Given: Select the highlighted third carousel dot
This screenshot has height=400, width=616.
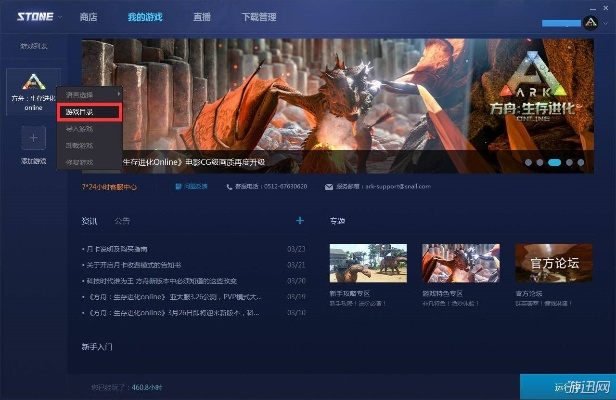Looking at the screenshot, I should tap(554, 162).
